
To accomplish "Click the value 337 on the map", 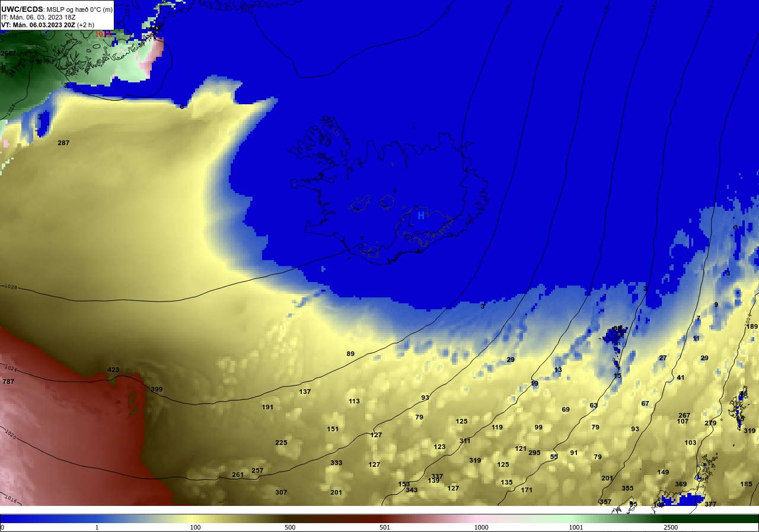I will click(x=437, y=476).
